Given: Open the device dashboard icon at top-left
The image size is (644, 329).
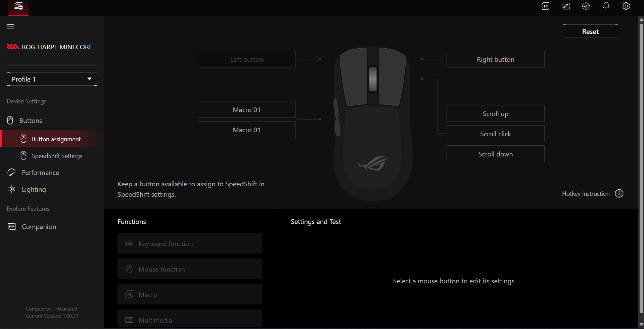Looking at the screenshot, I should point(18,6).
